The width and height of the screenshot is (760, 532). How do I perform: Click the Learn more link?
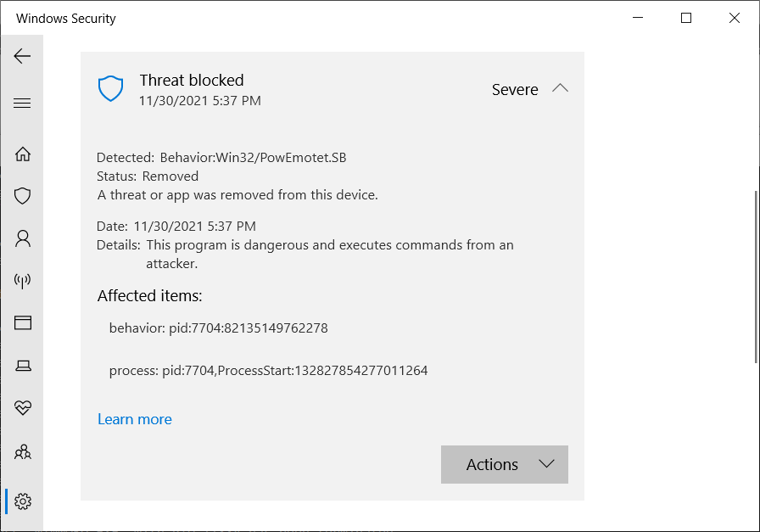(x=135, y=419)
